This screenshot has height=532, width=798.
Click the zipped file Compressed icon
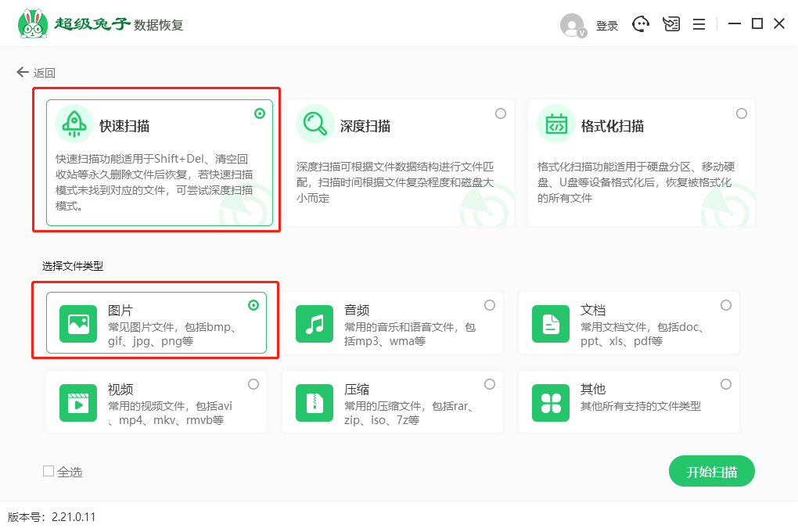[315, 403]
